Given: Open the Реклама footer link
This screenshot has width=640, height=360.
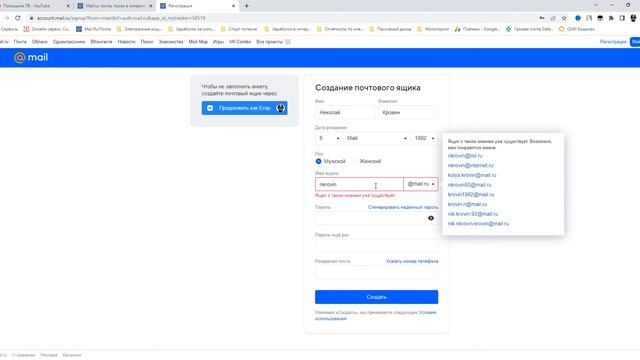Looking at the screenshot, I should pyautogui.click(x=49, y=355).
